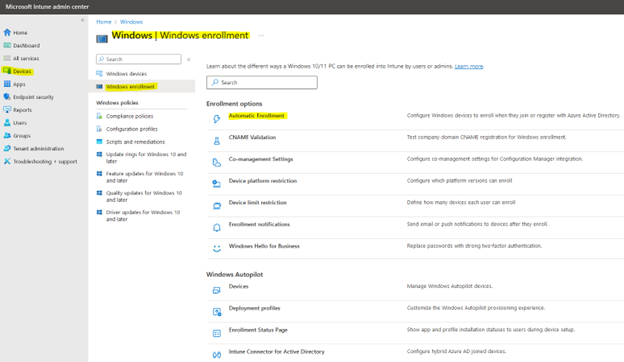Click Enrollment notifications bell icon
This screenshot has width=624, height=362.
click(216, 228)
